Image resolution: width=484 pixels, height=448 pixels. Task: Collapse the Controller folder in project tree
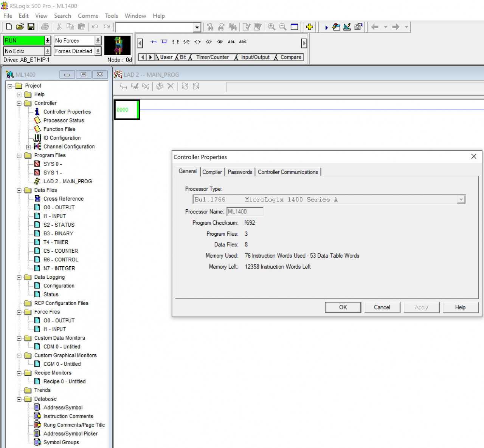coord(19,104)
